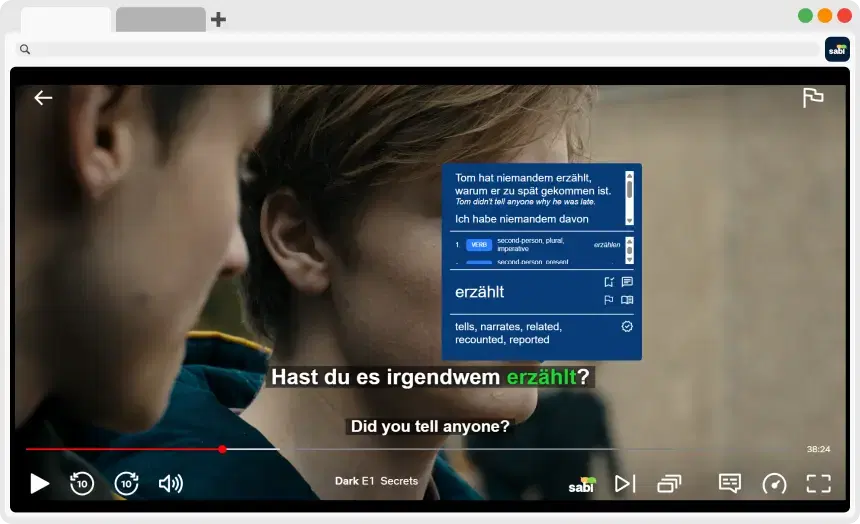Click the English subtitle 'Did you tell anyone?'
Screen dimensions: 860x524
(430, 426)
